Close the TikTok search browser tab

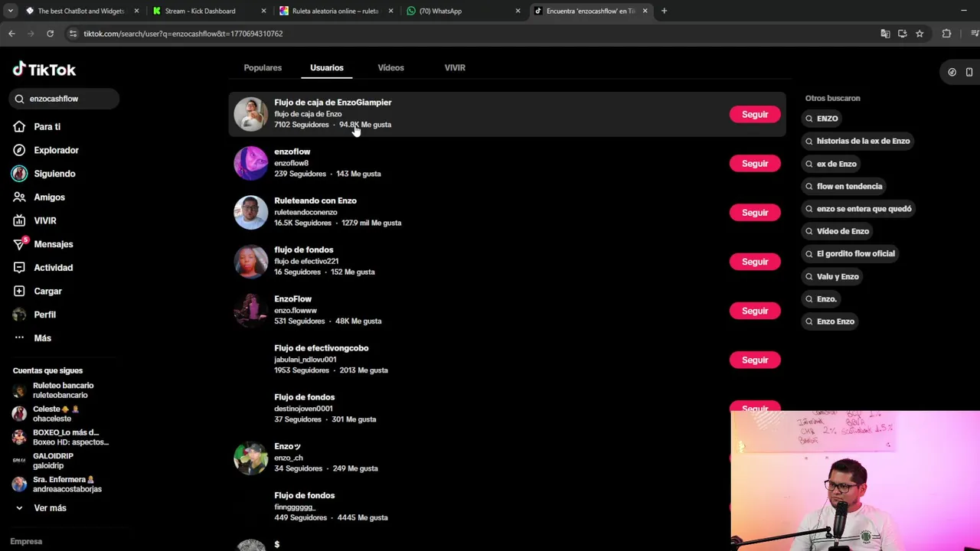click(645, 11)
